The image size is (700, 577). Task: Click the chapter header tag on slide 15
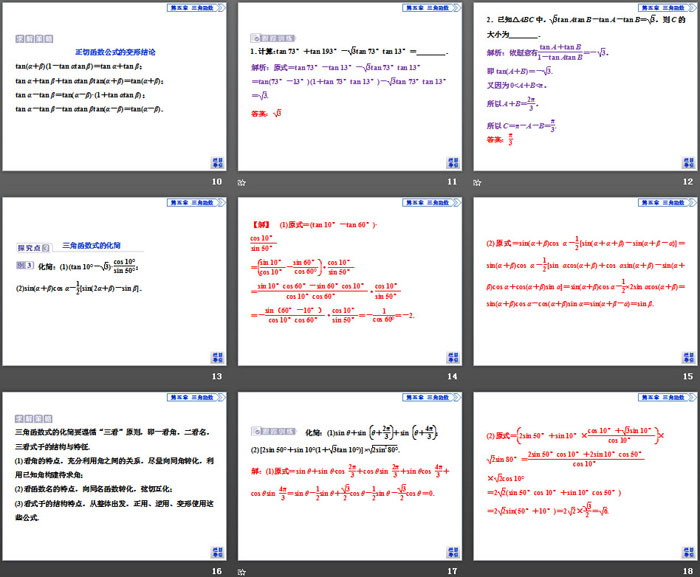(667, 202)
